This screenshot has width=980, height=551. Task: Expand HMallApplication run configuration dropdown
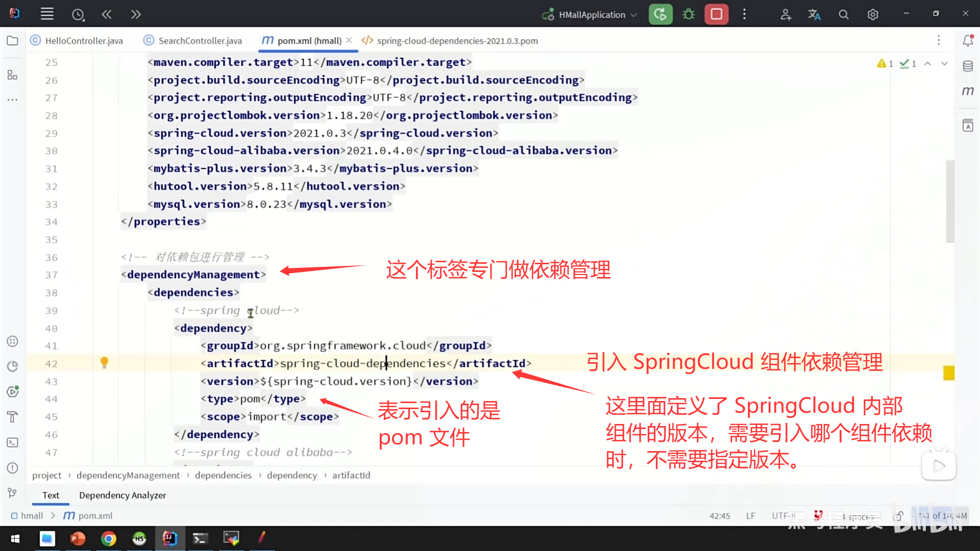pos(633,15)
